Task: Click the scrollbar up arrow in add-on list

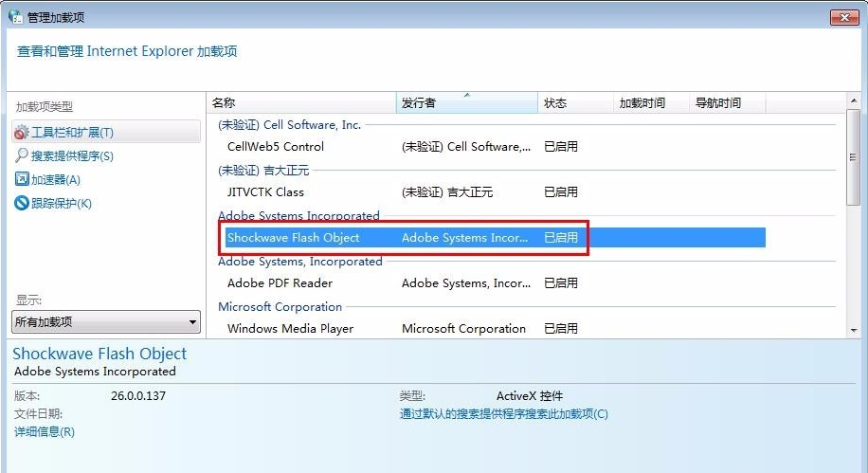Action: point(854,100)
